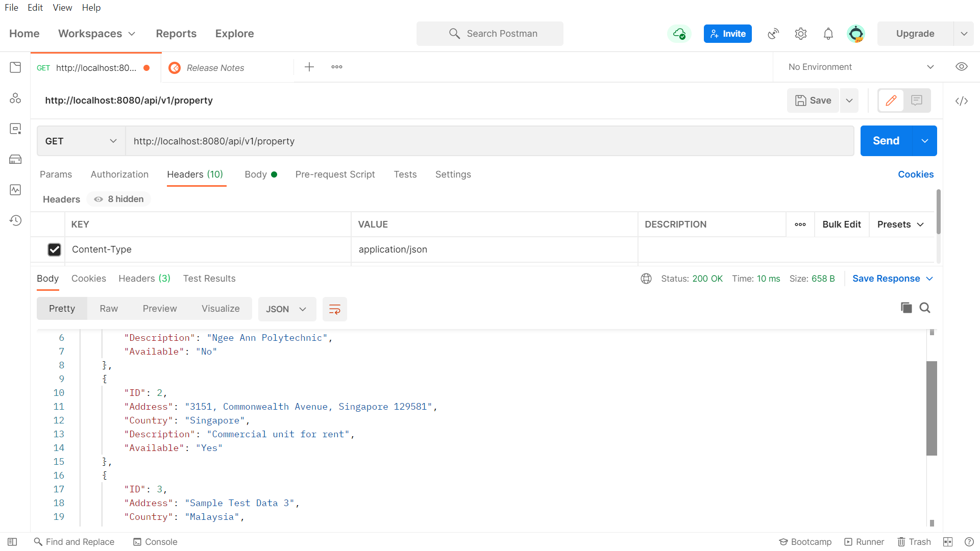Send the GET request
Screen dimensions: 980x551
[x=886, y=141]
